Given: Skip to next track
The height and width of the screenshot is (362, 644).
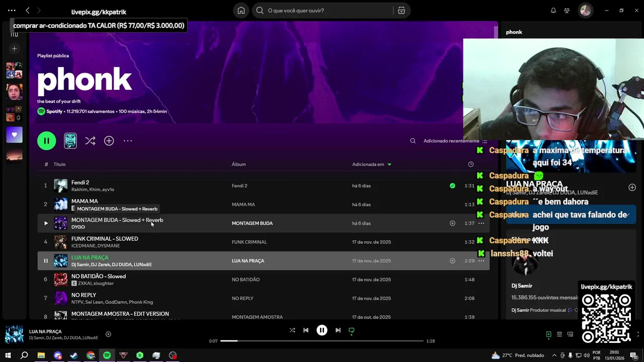Looking at the screenshot, I should [x=338, y=330].
